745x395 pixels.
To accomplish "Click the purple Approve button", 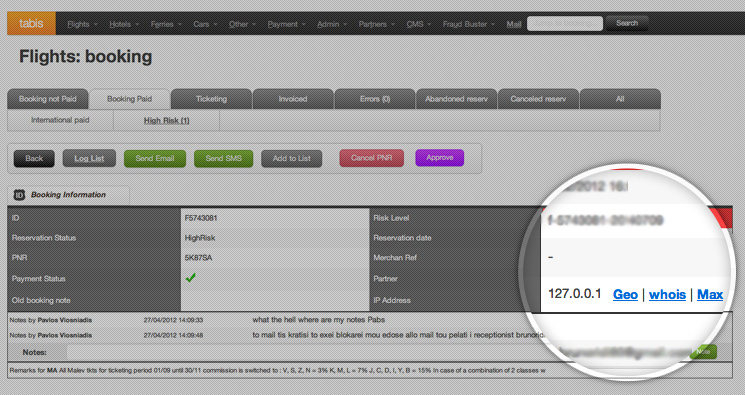I will click(x=439, y=157).
